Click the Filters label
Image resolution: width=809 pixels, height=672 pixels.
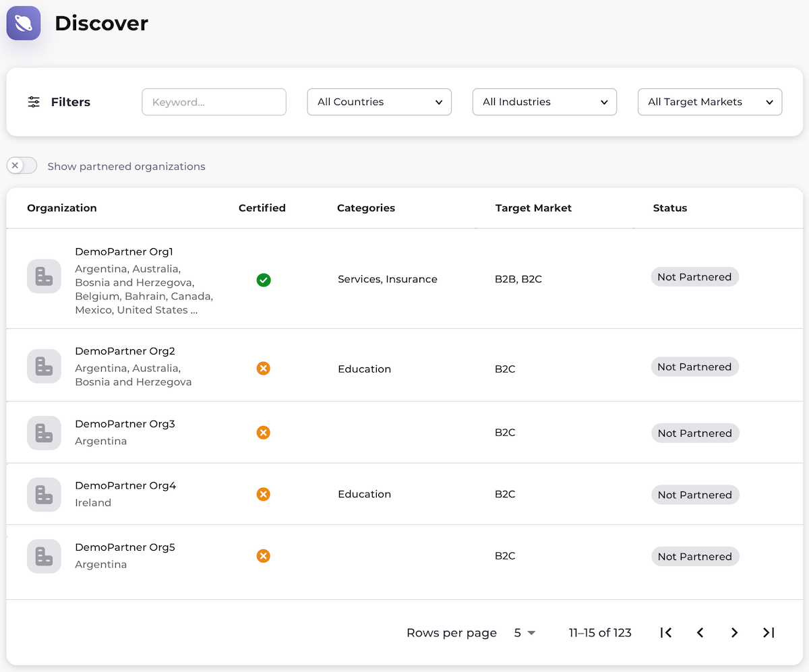point(71,102)
